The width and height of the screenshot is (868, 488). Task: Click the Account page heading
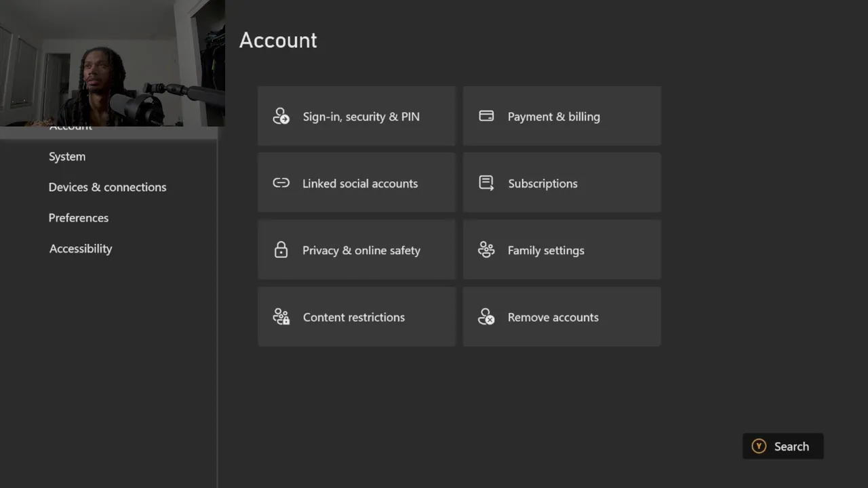coord(278,40)
